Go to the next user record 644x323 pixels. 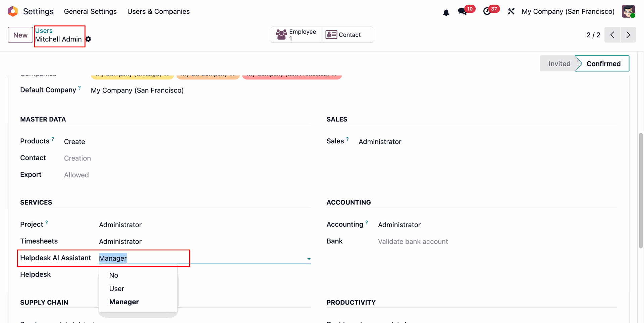(x=628, y=35)
